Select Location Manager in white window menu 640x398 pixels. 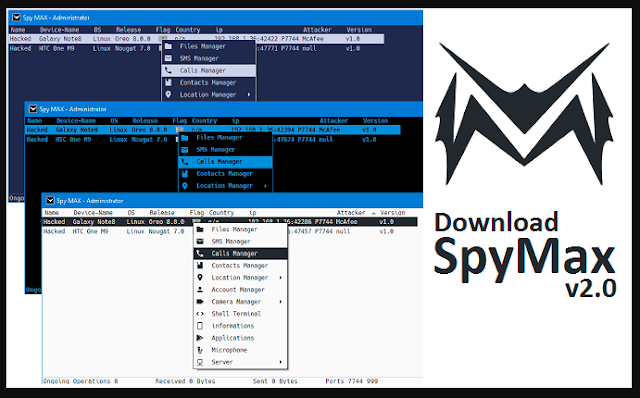point(240,278)
